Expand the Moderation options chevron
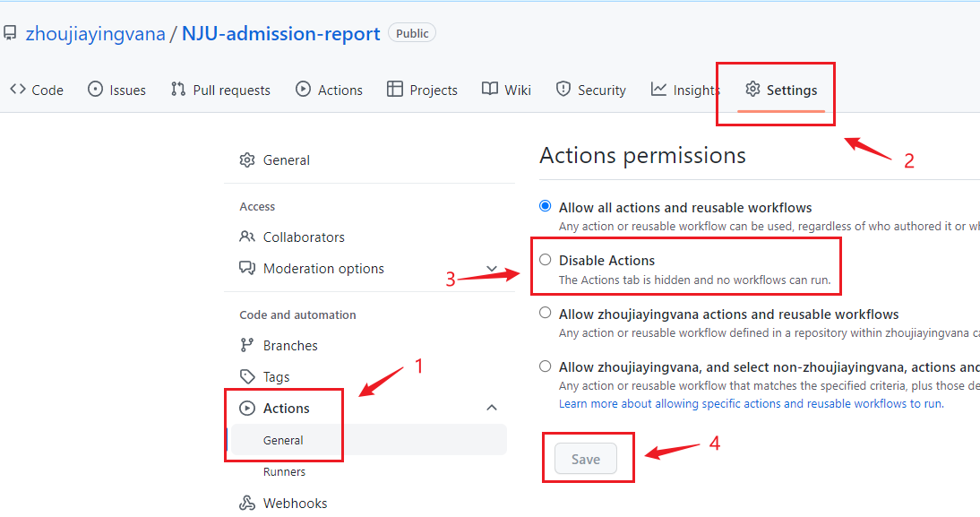Screen dimensions: 980x517 pyautogui.click(x=492, y=268)
